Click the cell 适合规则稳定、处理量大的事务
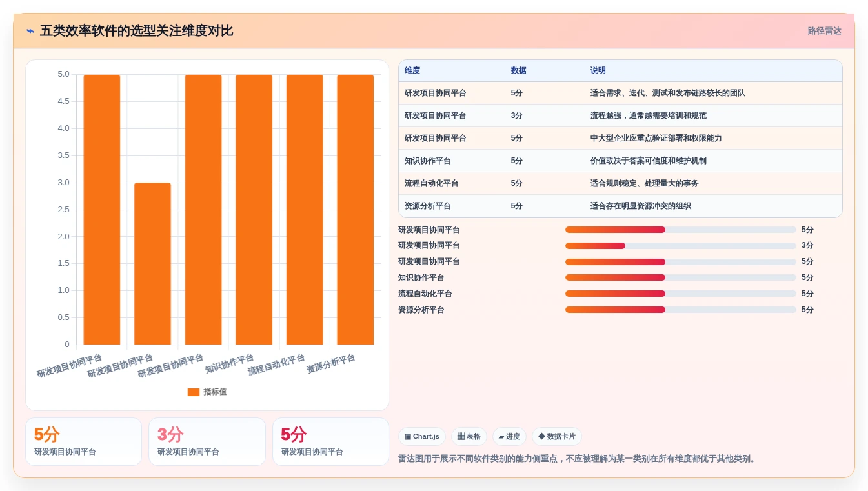This screenshot has width=868, height=491. [x=644, y=183]
